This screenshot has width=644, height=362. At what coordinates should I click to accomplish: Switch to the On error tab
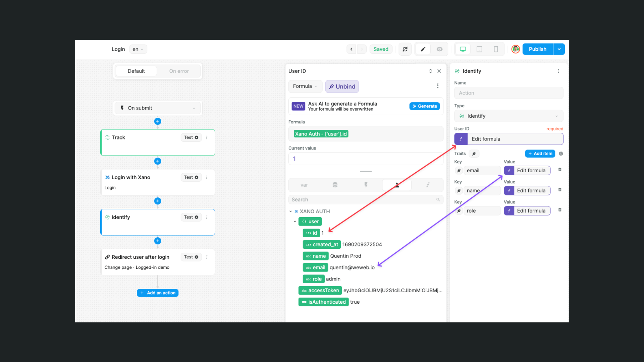[x=179, y=71]
